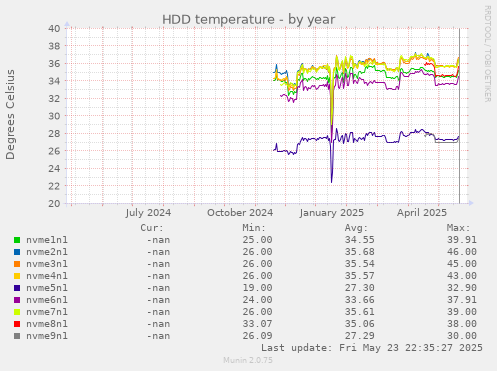497x371 pixels.
Task: Click nvme6n1 max value 37.91
Action: pyautogui.click(x=462, y=300)
